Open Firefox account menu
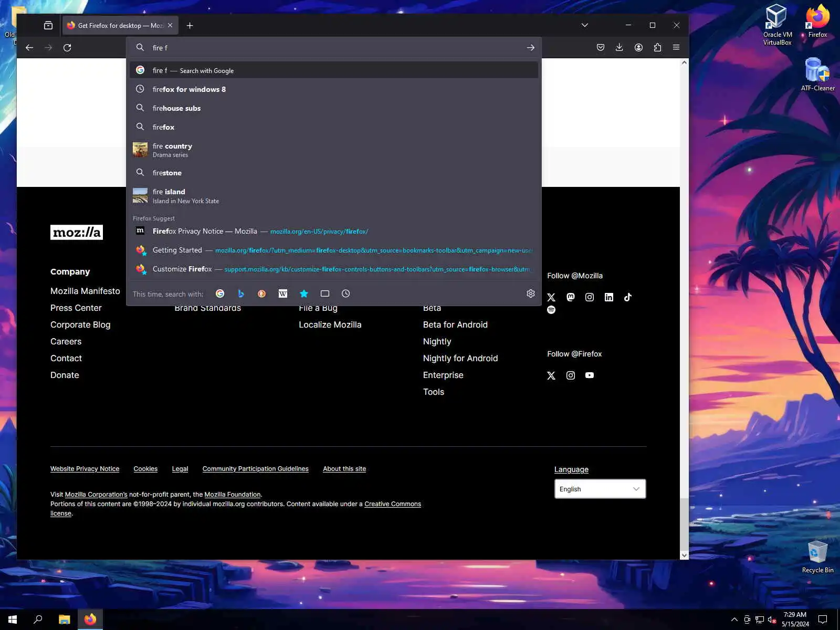840x630 pixels. 638,48
